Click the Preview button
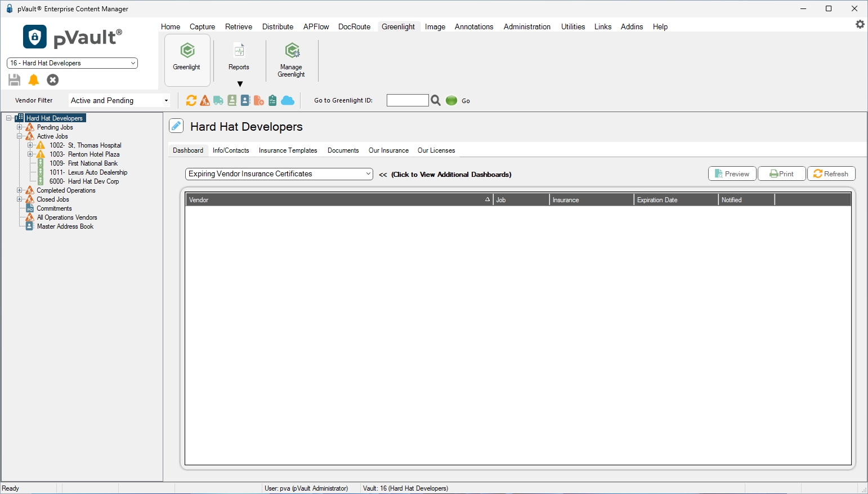 (732, 173)
